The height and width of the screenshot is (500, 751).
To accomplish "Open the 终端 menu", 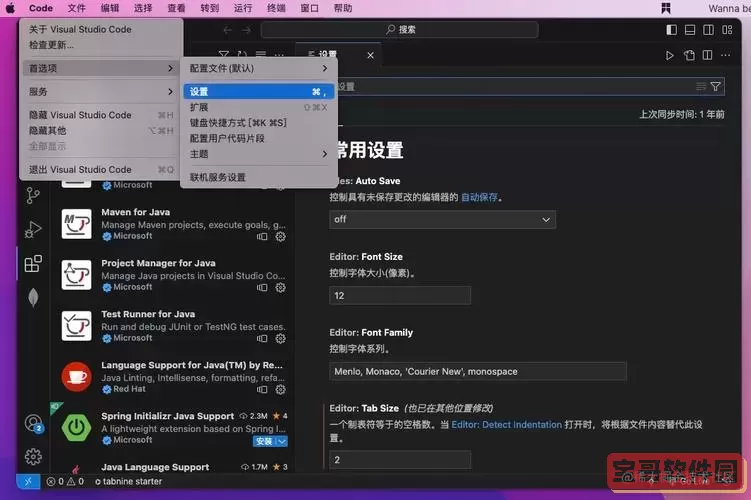I will tap(276, 8).
